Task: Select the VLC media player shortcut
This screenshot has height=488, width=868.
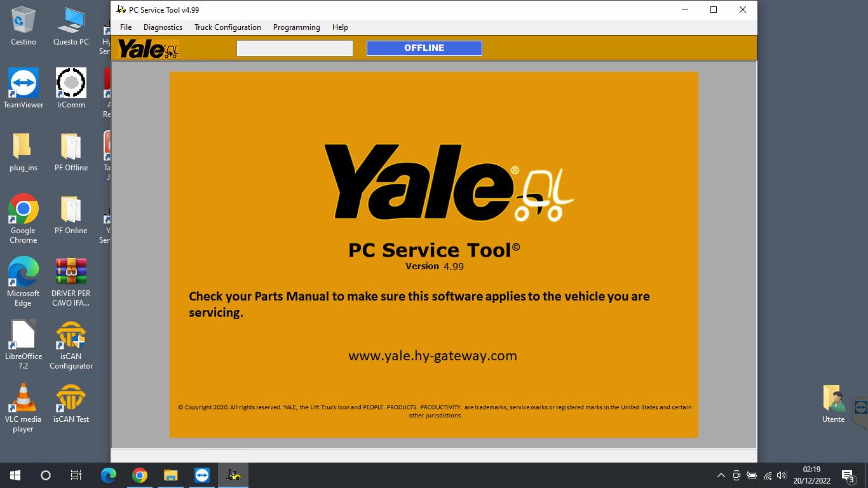Action: pyautogui.click(x=24, y=407)
